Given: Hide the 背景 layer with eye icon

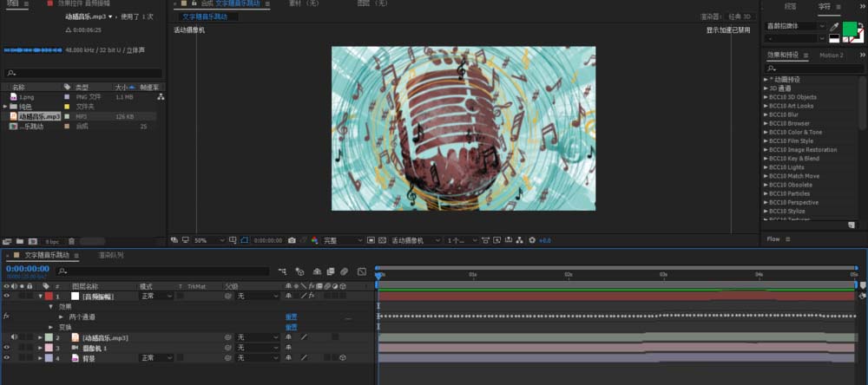Looking at the screenshot, I should point(7,357).
